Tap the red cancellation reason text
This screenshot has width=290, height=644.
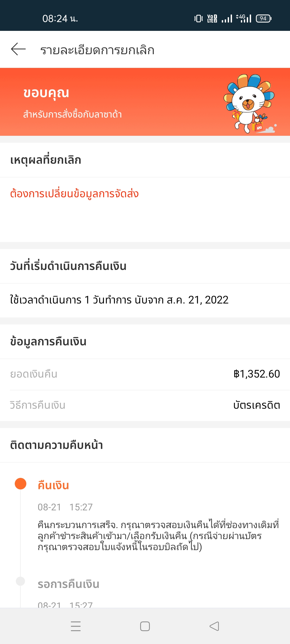click(74, 194)
